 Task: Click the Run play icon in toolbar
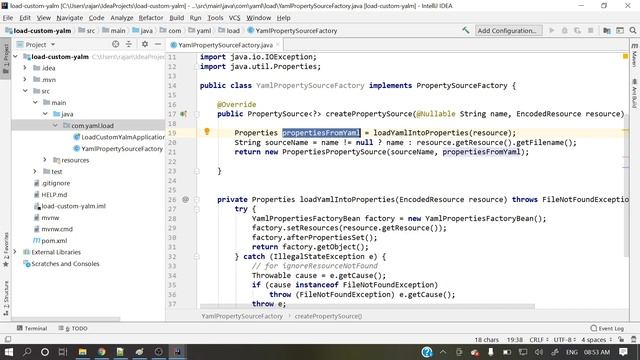click(551, 30)
